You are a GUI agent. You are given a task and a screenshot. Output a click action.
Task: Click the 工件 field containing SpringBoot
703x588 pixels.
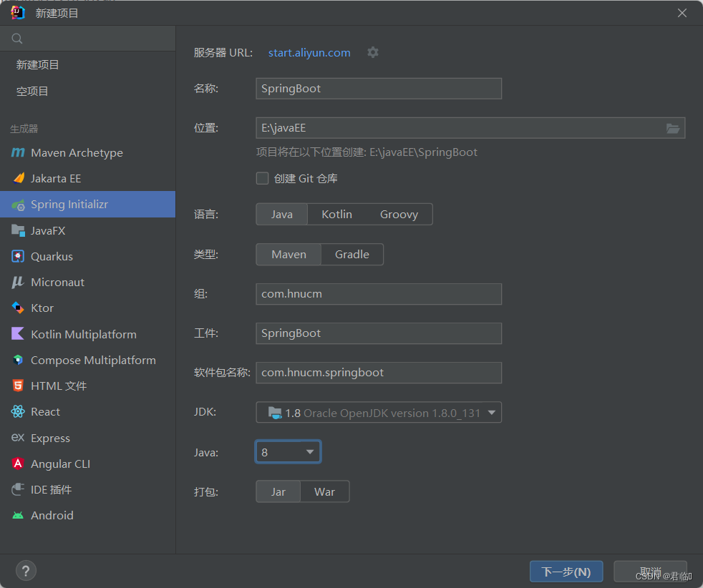(379, 333)
